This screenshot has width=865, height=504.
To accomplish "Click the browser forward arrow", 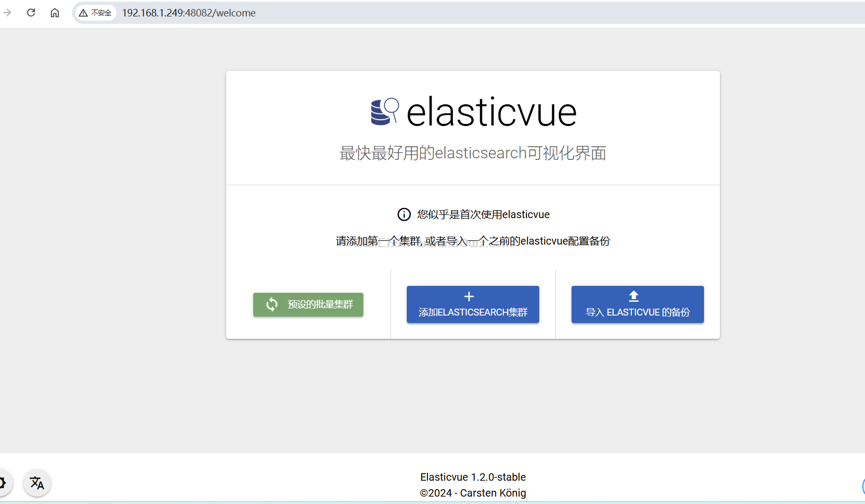I will pos(7,13).
